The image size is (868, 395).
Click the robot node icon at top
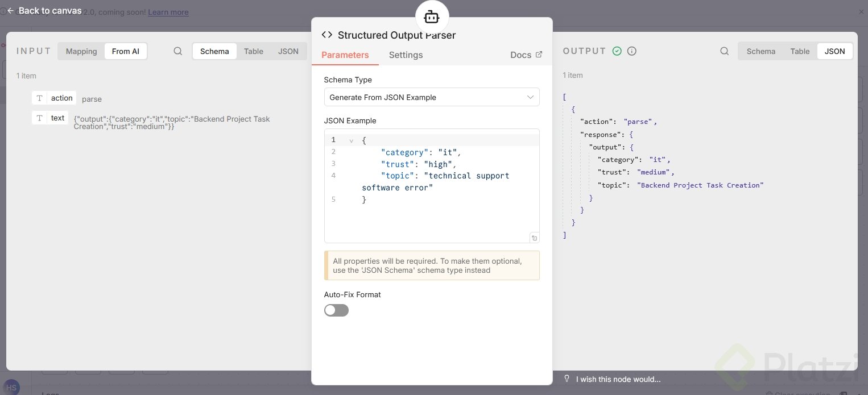click(x=432, y=18)
